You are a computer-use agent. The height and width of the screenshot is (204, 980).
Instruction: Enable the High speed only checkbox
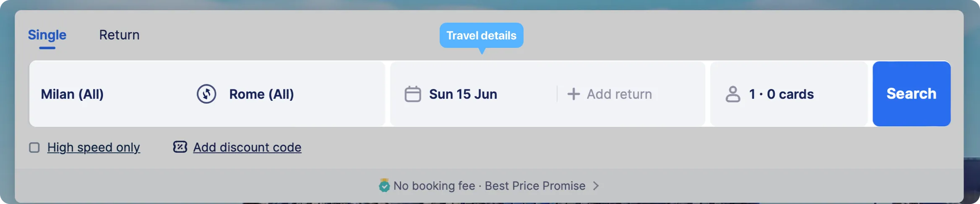tap(34, 147)
